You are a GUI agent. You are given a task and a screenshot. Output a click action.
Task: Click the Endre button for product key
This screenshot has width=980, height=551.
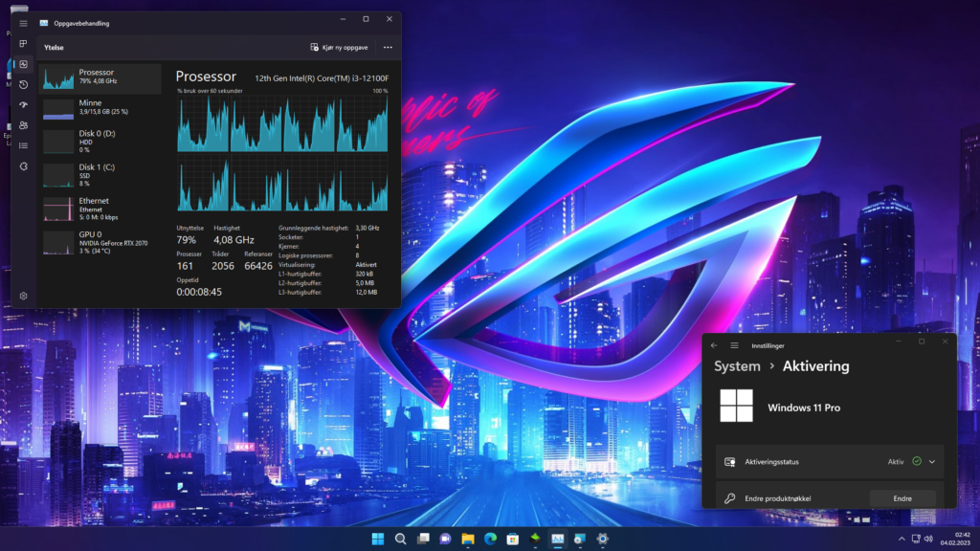click(902, 498)
